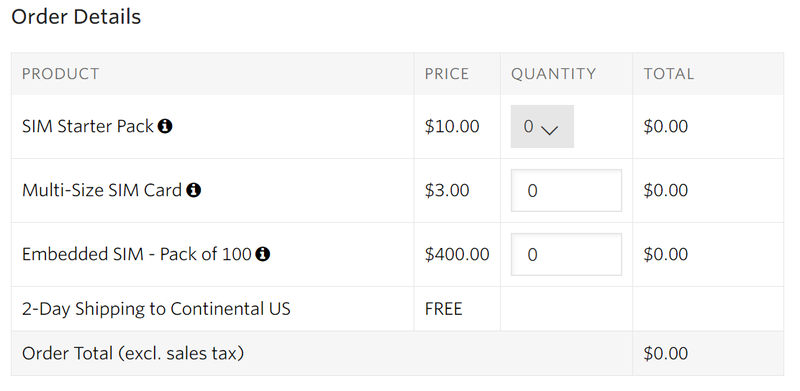Image resolution: width=800 pixels, height=391 pixels.
Task: Click the quantity dropdown chevron arrow
Action: tap(549, 131)
